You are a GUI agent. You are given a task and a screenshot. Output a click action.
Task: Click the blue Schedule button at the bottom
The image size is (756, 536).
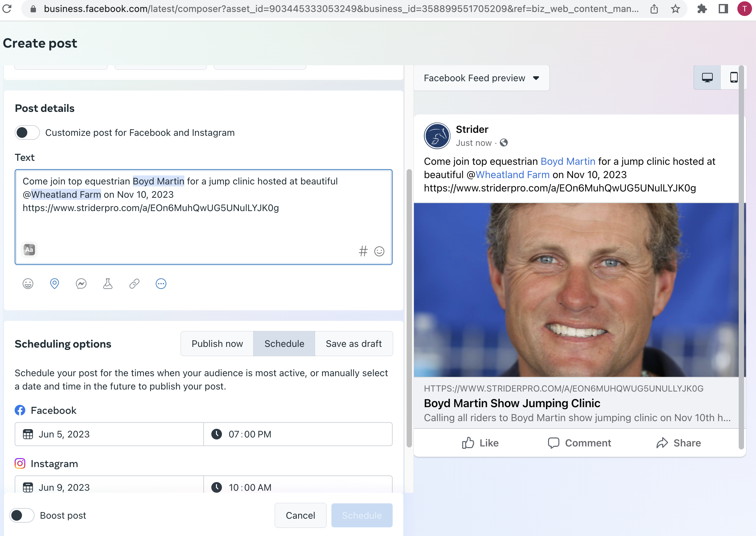click(x=362, y=515)
